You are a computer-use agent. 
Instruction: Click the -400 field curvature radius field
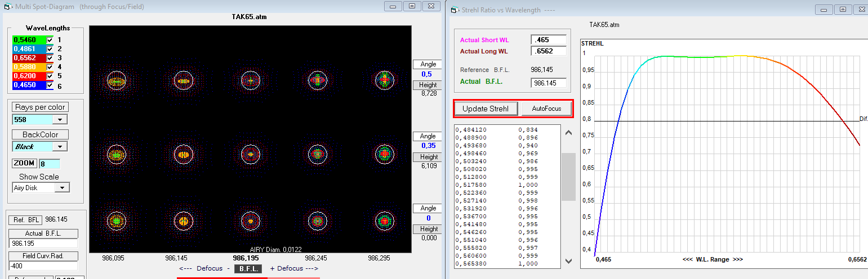click(43, 265)
